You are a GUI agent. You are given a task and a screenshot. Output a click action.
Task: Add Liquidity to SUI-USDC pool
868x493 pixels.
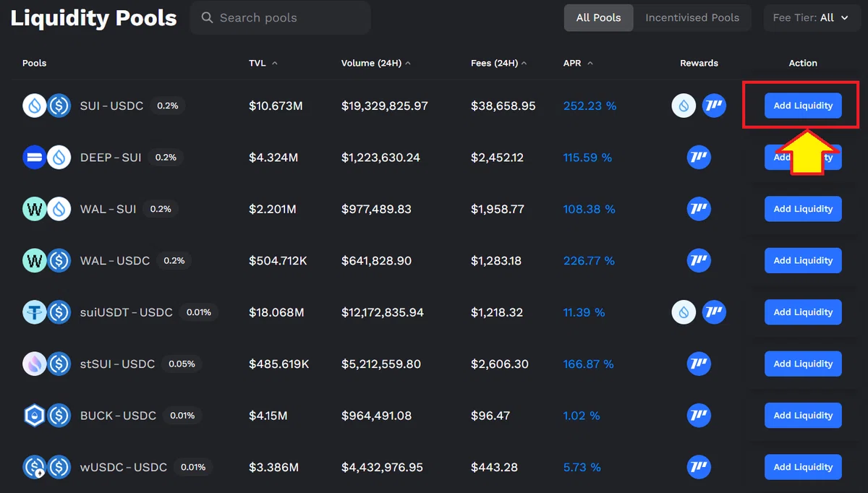(803, 106)
